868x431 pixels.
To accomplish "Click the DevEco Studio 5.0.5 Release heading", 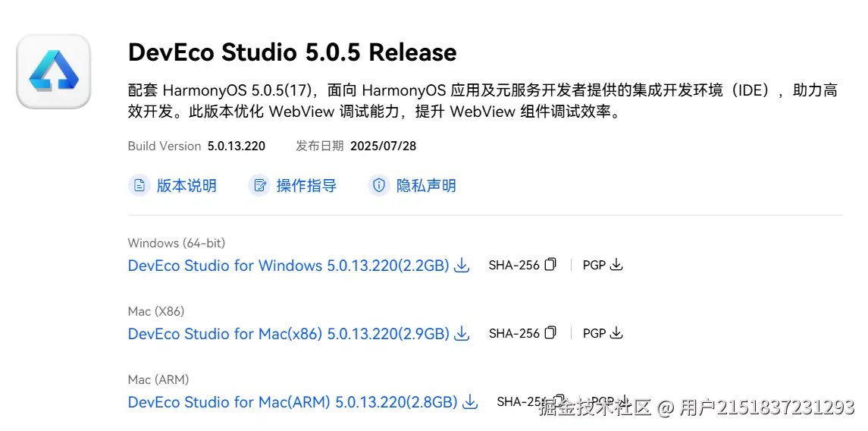I will [x=293, y=52].
